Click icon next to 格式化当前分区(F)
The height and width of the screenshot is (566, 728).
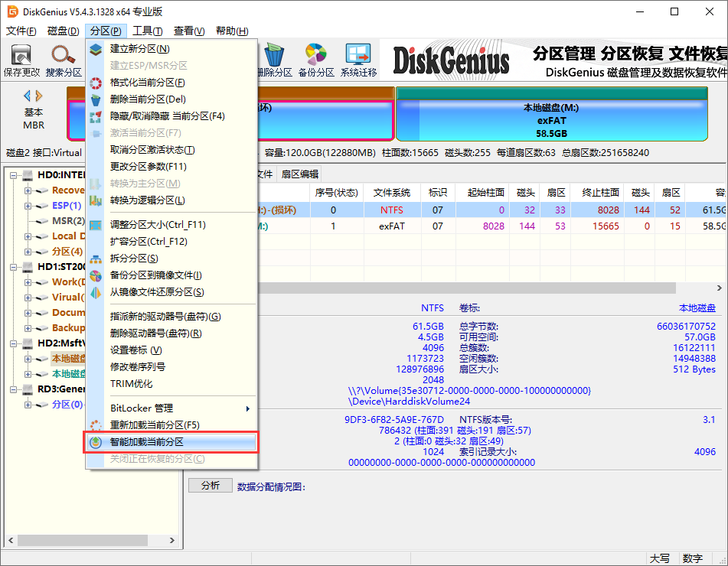96,83
